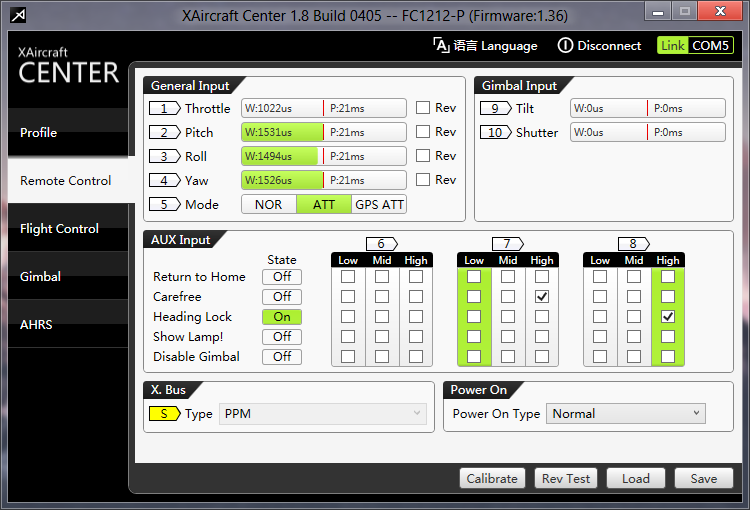Viewport: 750px width, 510px height.
Task: Check Return to Home channel 6 Low
Action: [x=348, y=277]
